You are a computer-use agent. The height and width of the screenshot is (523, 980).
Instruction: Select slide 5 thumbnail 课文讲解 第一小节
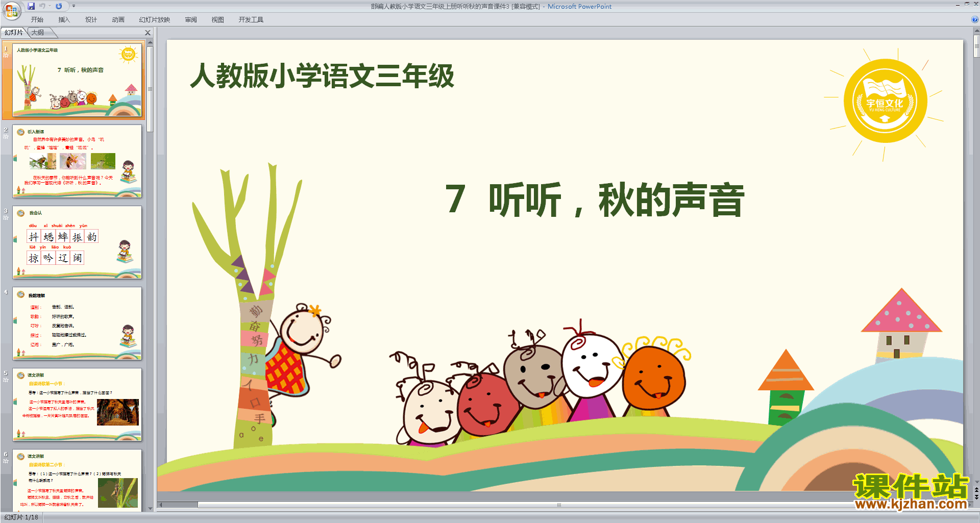tap(77, 405)
